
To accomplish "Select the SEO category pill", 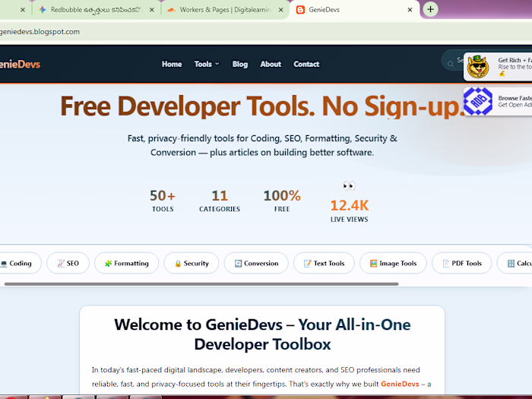I will coord(68,263).
